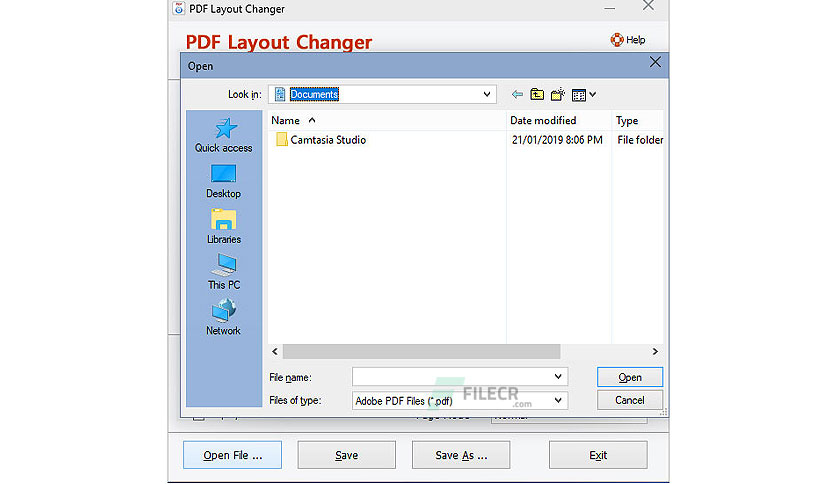836x484 pixels.
Task: Expand the File name dropdown arrow
Action: coord(558,377)
